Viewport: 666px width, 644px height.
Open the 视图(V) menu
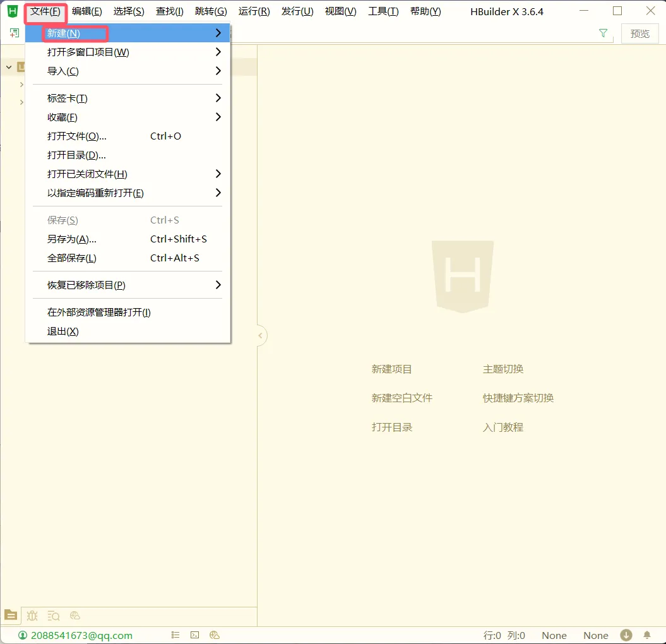click(341, 11)
